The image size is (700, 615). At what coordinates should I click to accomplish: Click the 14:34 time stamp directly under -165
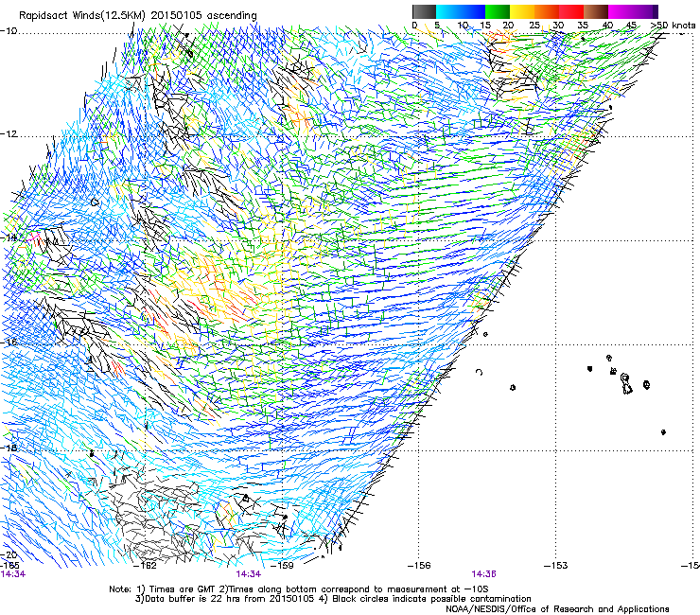tap(13, 574)
